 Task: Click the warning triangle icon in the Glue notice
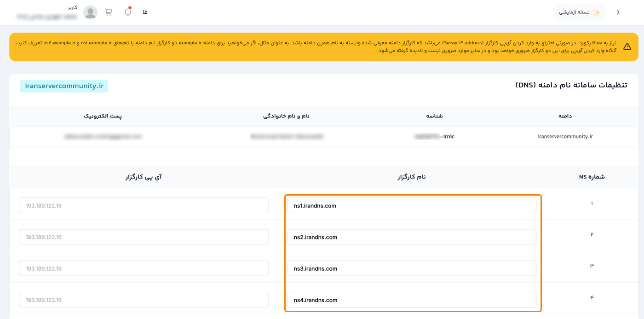pyautogui.click(x=627, y=46)
